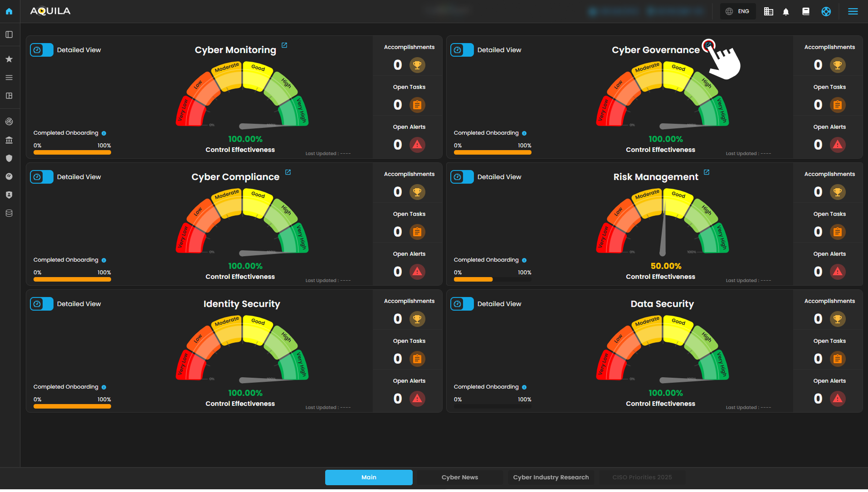Switch the Identity Security Detailed View toggle
Viewport: 868px width, 492px height.
[x=42, y=304]
